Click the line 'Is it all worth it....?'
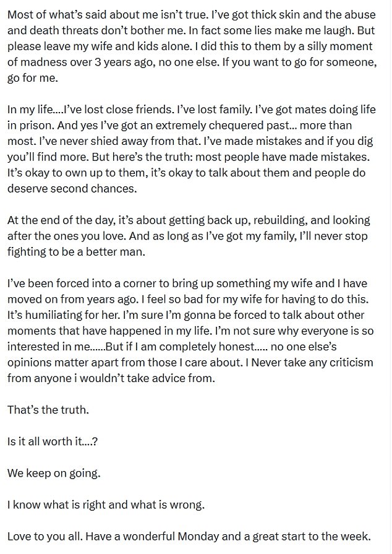This screenshot has height=554, width=392. coord(52,441)
